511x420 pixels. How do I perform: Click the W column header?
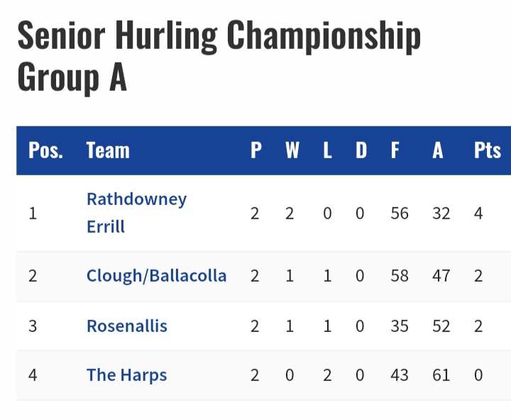[292, 150]
